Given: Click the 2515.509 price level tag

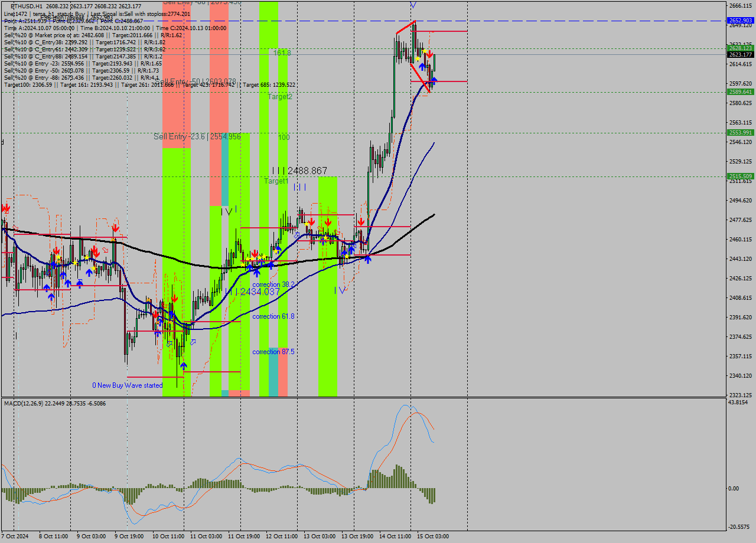Looking at the screenshot, I should pos(740,176).
